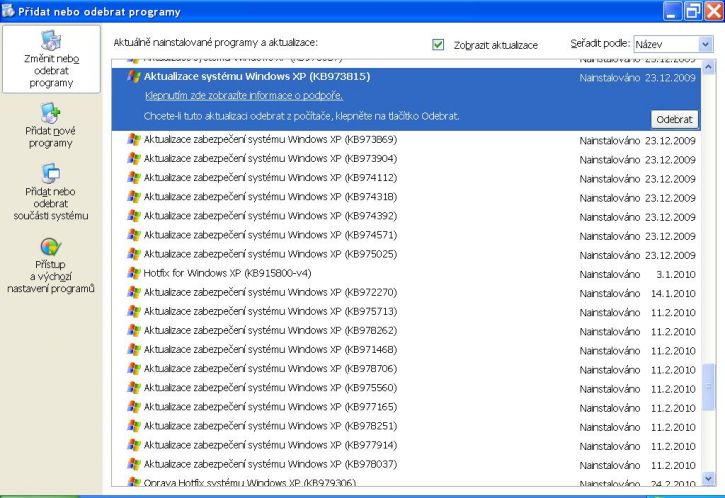Select Aktualizace zabezpečení KB975713 row
The image size is (725, 498).
click(406, 312)
